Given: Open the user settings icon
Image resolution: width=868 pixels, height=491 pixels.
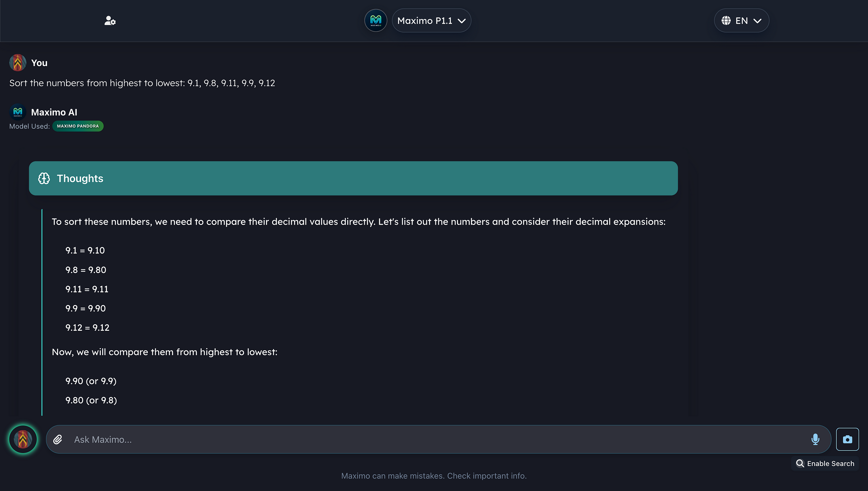Looking at the screenshot, I should coord(110,21).
